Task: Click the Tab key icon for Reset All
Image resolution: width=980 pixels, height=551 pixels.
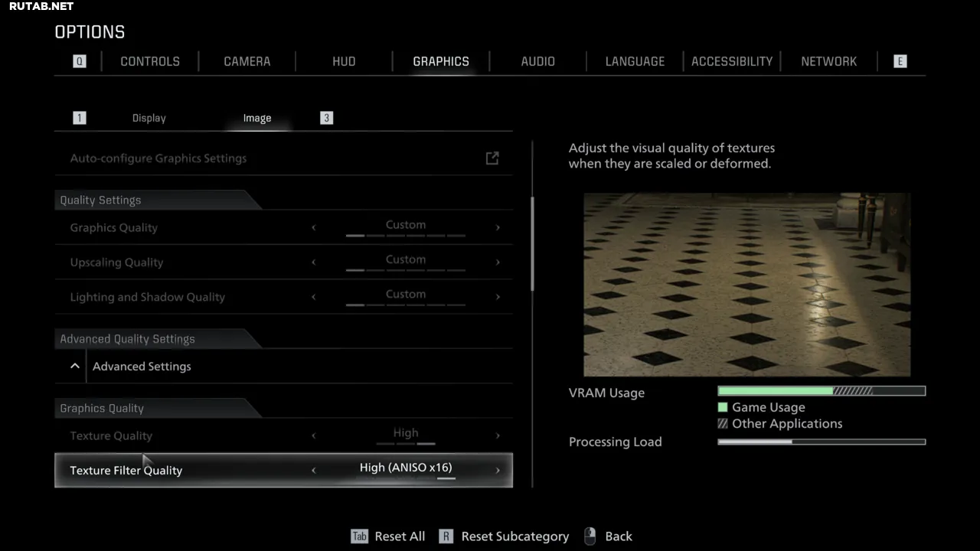Action: coord(359,536)
